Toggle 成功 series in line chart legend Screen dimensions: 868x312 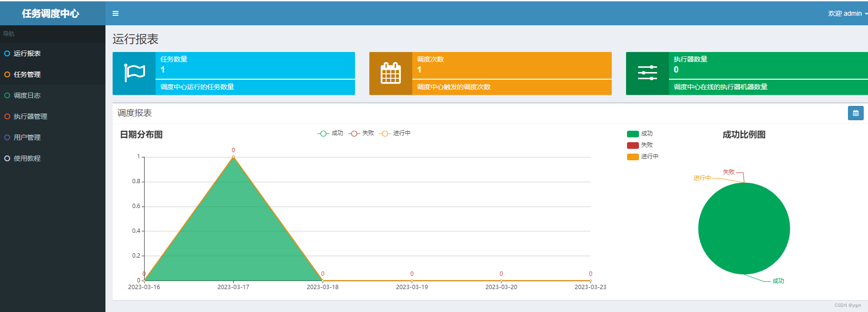[x=330, y=133]
